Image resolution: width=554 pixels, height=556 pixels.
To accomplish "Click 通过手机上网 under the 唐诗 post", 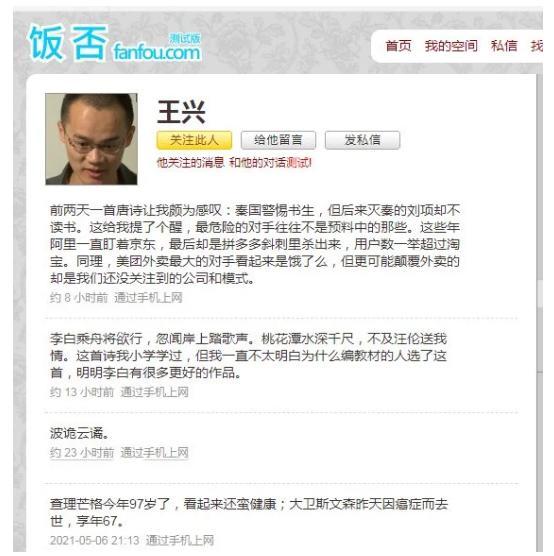I will pyautogui.click(x=148, y=298).
